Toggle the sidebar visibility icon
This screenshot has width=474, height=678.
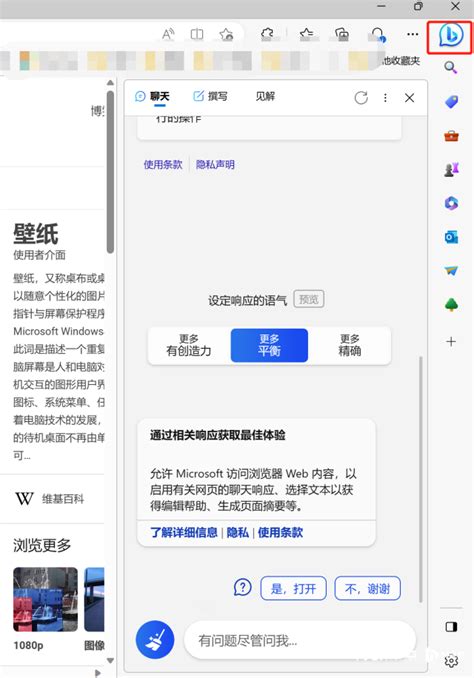coord(451,627)
